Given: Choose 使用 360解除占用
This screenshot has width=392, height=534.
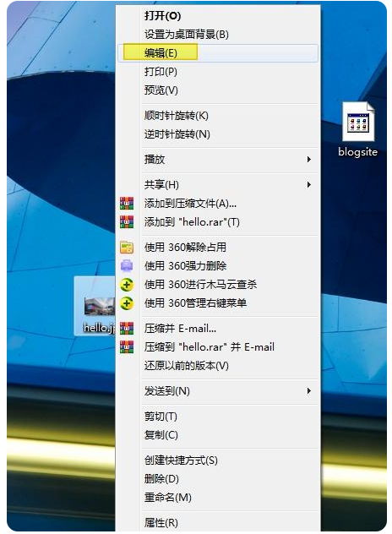Looking at the screenshot, I should click(218, 248).
